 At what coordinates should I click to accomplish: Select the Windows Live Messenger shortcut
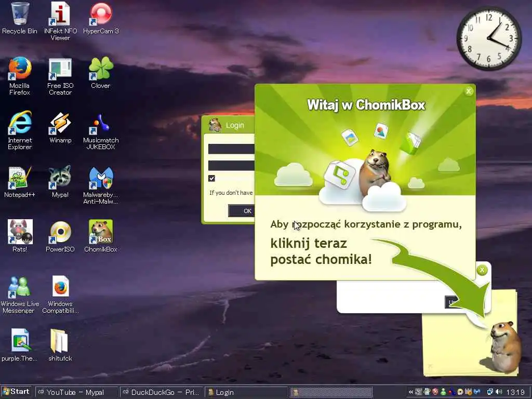[19, 294]
